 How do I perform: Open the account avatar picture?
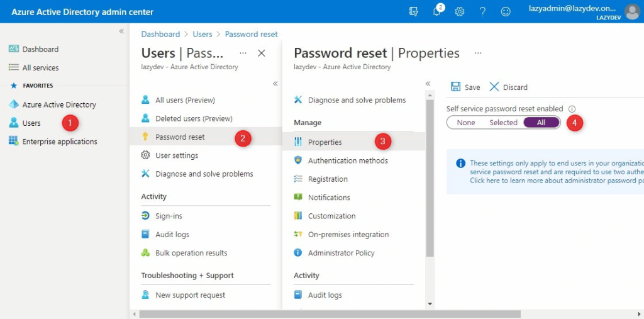point(632,11)
